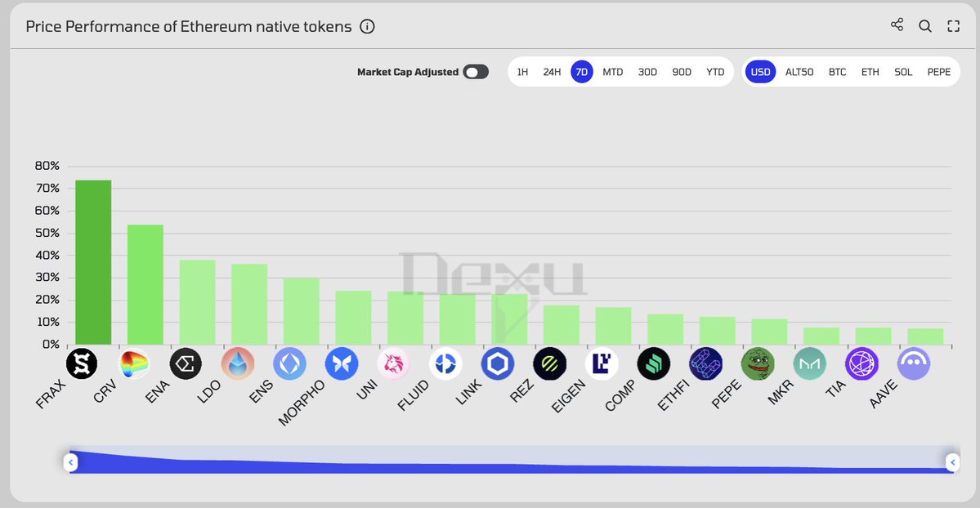The width and height of the screenshot is (980, 508).
Task: Click the chart title text
Action: tap(189, 27)
